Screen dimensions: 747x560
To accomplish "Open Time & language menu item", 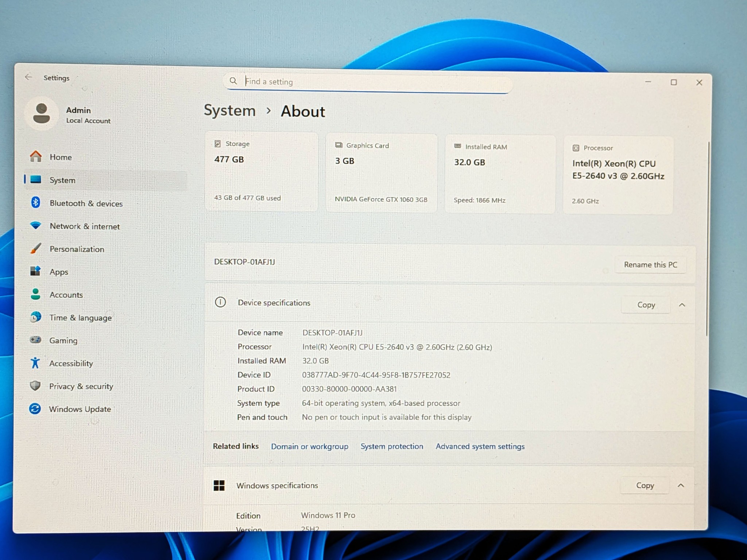I will coord(81,318).
